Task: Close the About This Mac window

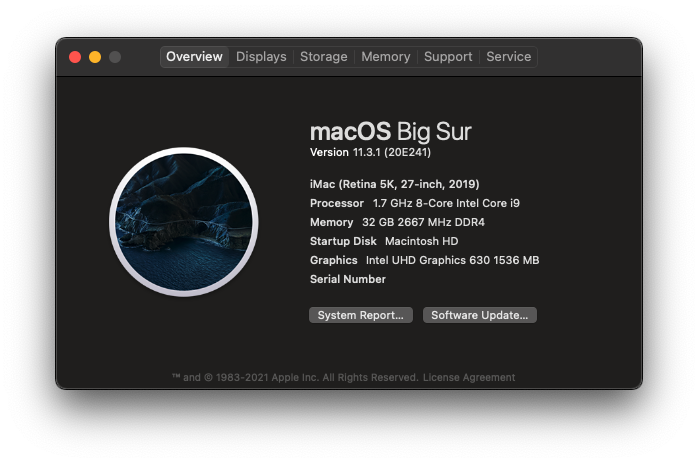Action: point(75,57)
